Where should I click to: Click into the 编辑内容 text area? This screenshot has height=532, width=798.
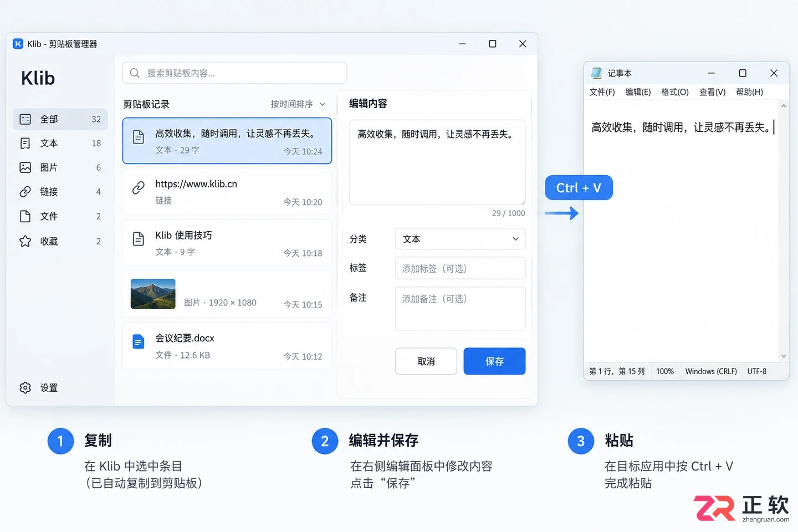437,162
